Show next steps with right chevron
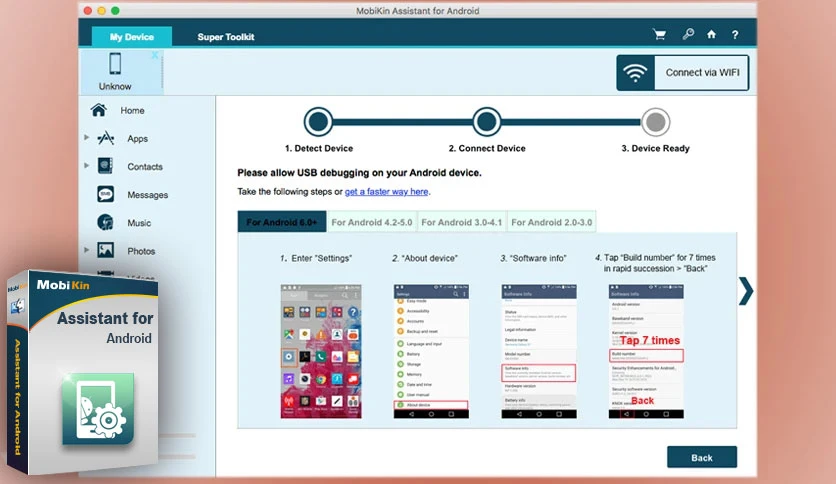836x484 pixels. (x=746, y=291)
